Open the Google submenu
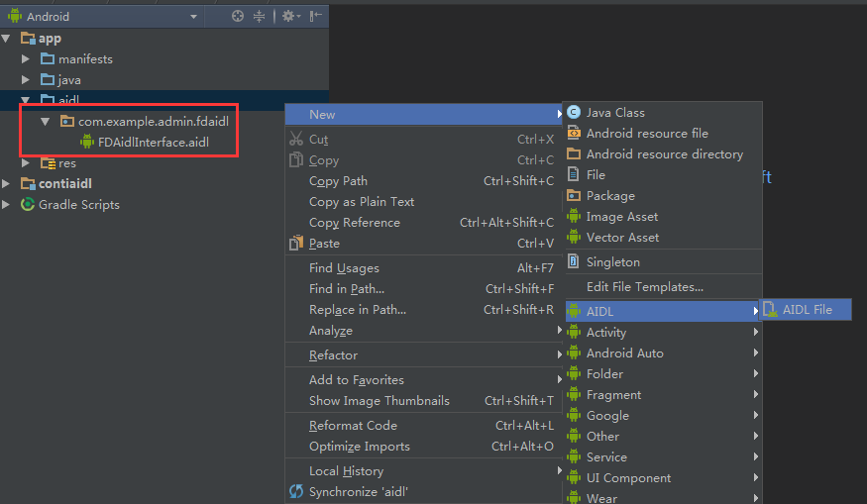Viewport: 867px width, 504px height. tap(663, 416)
